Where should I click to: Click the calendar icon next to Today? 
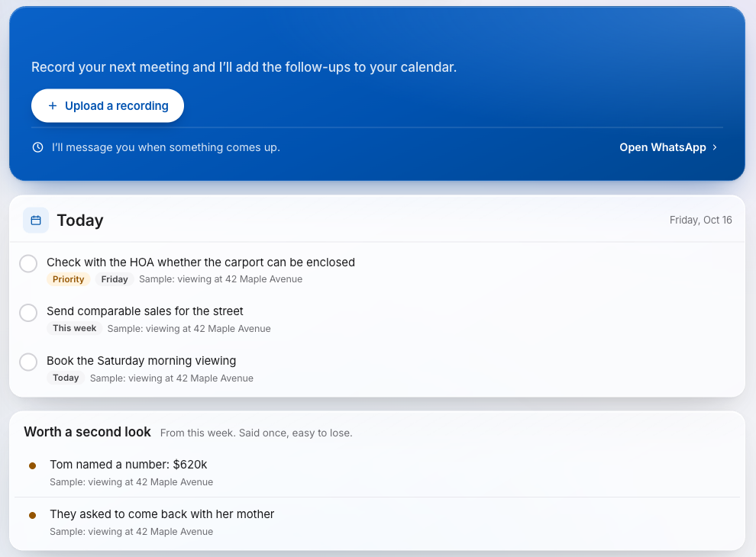pos(36,221)
